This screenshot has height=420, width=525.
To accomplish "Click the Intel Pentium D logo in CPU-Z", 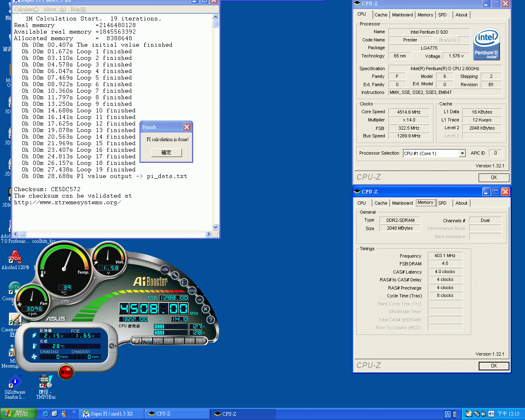I will pos(486,45).
